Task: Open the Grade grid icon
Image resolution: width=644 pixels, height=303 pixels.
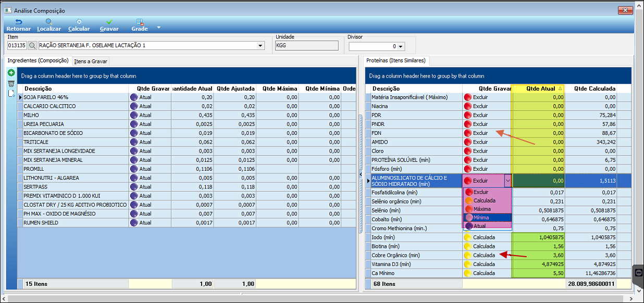Action: pyautogui.click(x=139, y=22)
